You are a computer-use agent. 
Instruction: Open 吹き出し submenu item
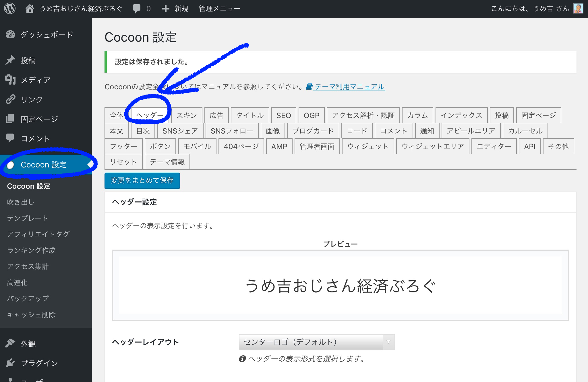tap(21, 202)
